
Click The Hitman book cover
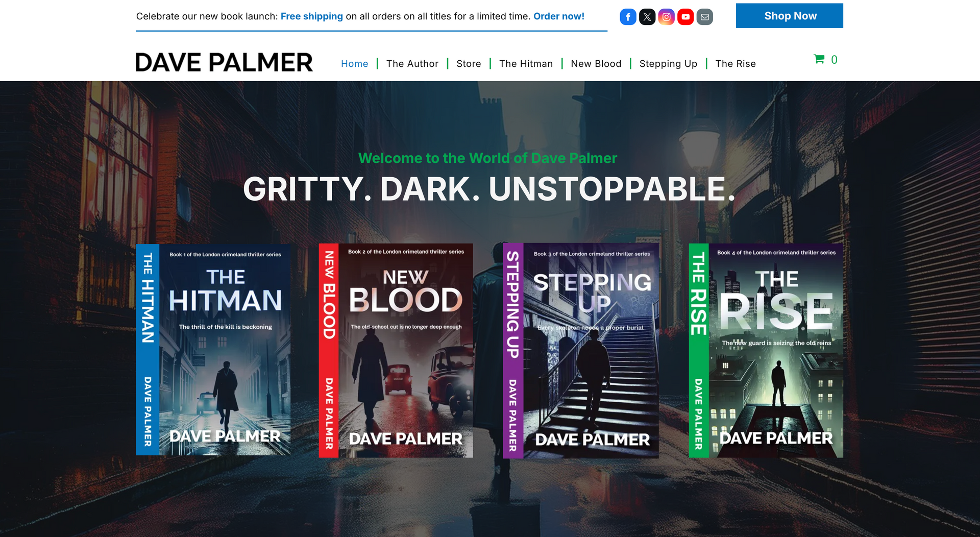click(213, 350)
